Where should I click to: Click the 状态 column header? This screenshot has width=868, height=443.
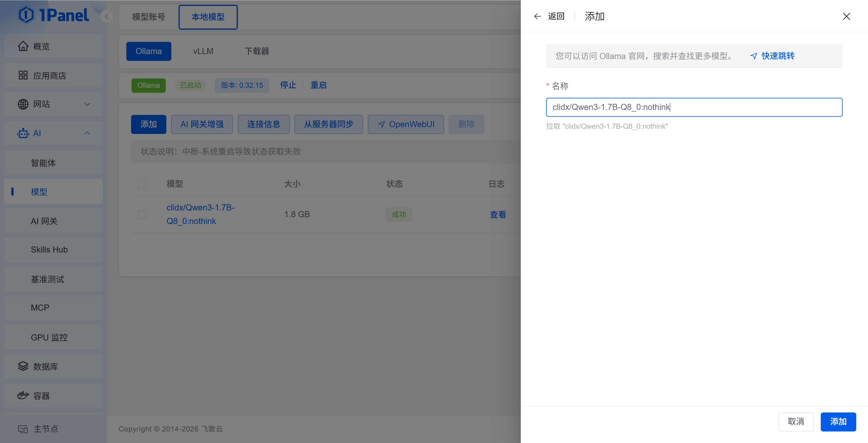coord(394,184)
